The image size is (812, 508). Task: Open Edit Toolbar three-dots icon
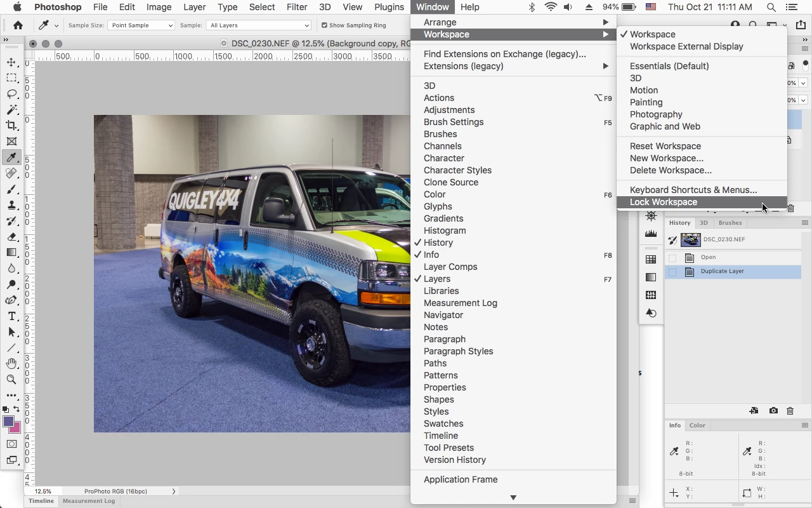11,395
